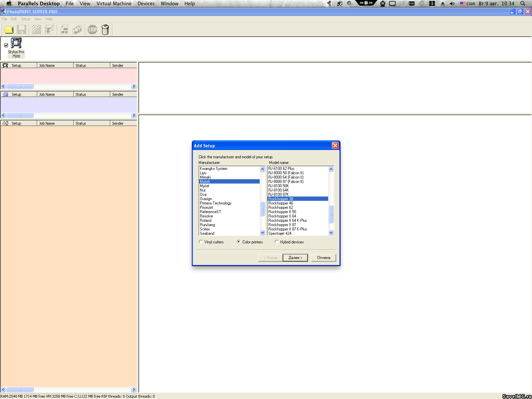The height and width of the screenshot is (399, 532).
Task: Select Mimaki in Manufacturer list
Action: click(229, 177)
